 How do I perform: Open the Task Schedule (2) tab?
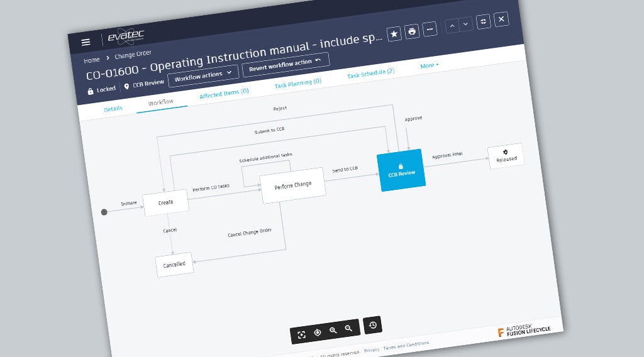click(371, 74)
